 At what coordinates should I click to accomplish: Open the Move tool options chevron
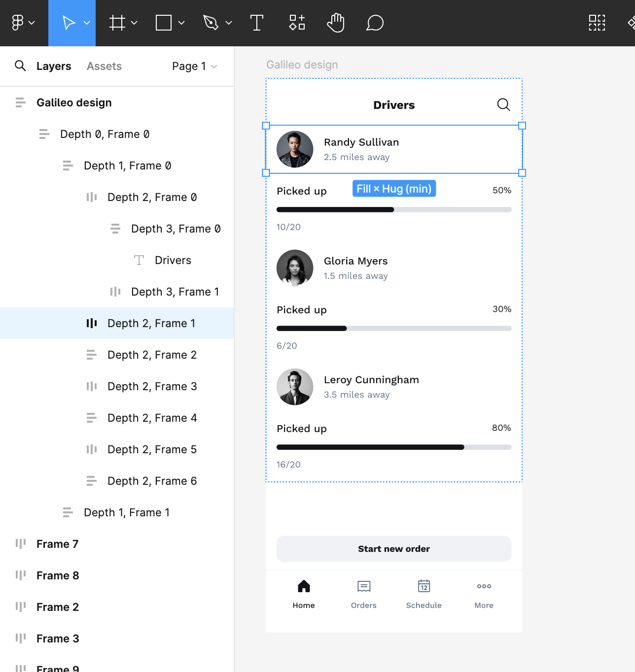(x=87, y=23)
